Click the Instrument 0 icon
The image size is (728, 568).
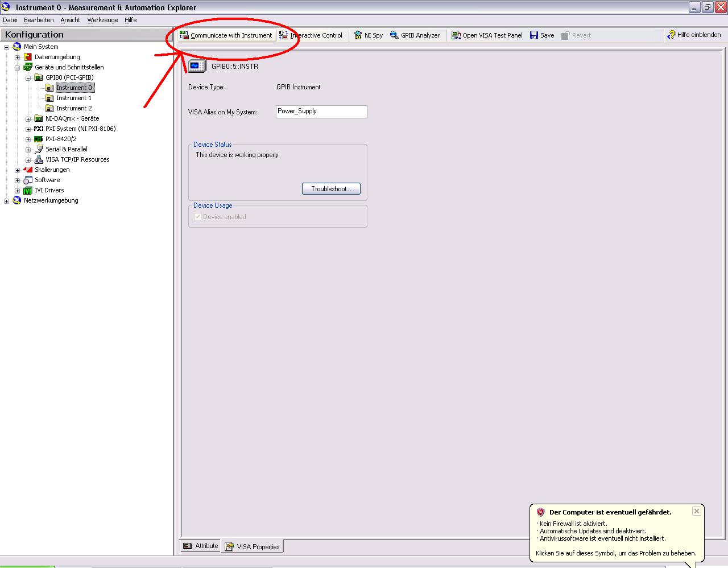(49, 88)
